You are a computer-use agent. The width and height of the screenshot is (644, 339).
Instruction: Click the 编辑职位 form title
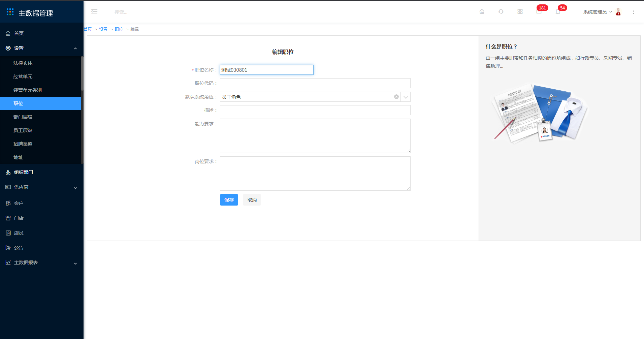pos(283,52)
